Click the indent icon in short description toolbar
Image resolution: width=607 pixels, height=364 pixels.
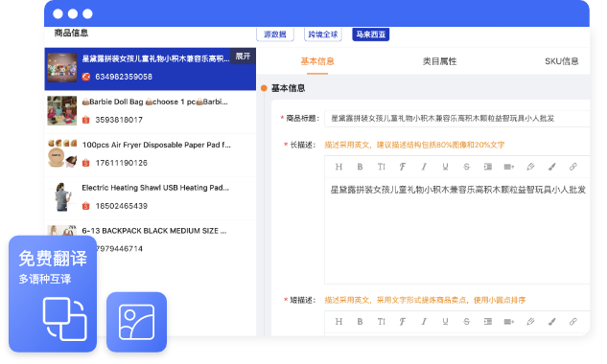[x=488, y=322]
